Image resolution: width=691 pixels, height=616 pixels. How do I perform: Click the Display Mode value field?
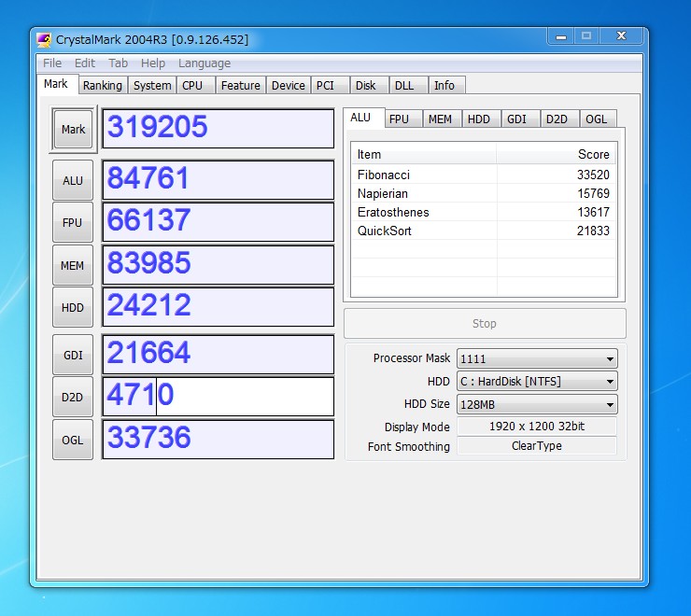(537, 427)
